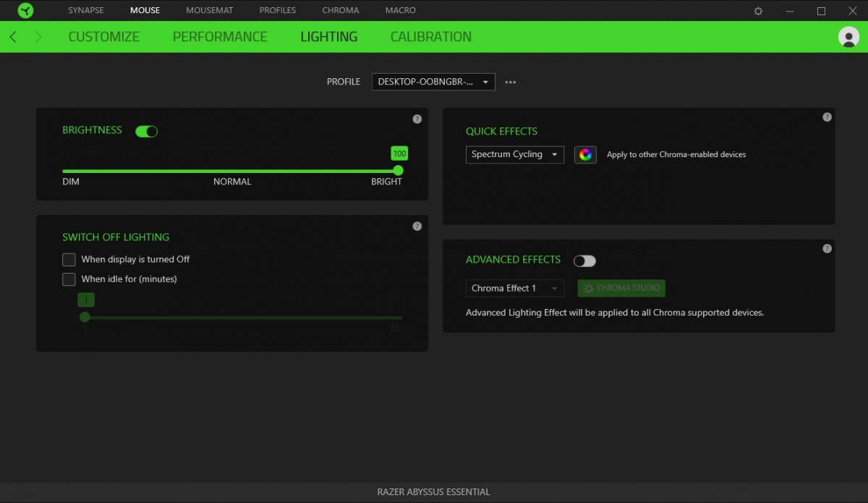Launch Chroma Studio button

tap(621, 288)
